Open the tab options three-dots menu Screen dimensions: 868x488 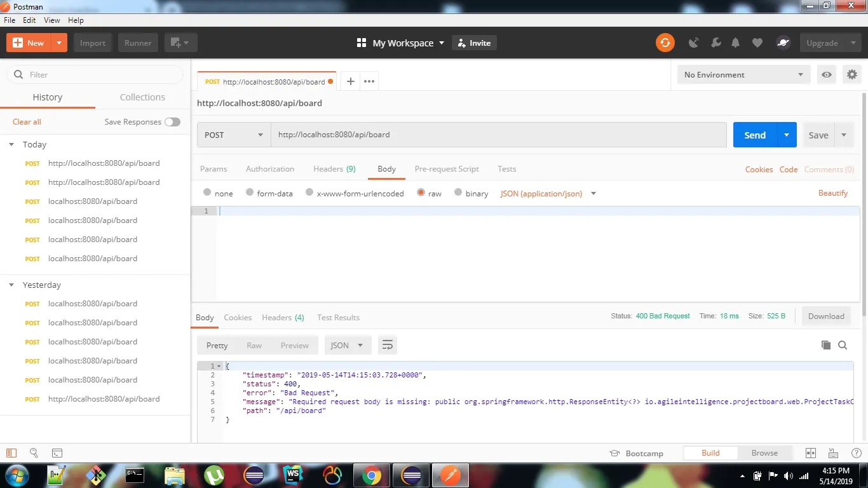point(369,81)
